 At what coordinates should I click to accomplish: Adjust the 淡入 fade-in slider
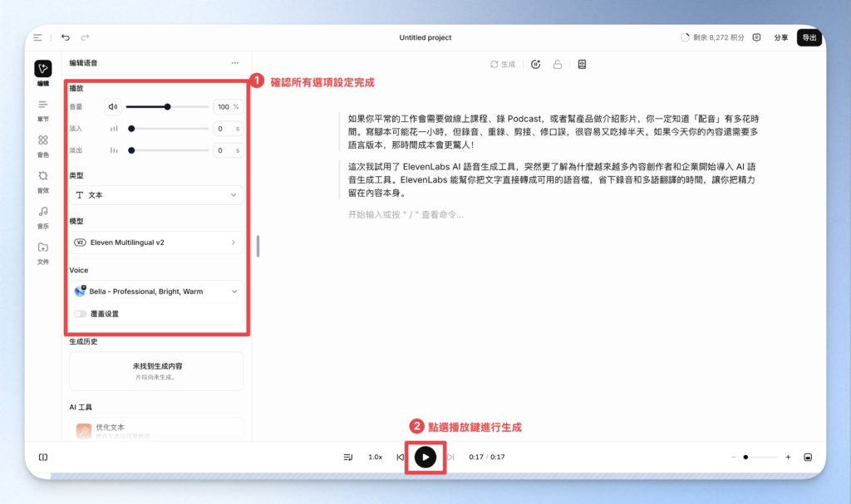point(167,129)
